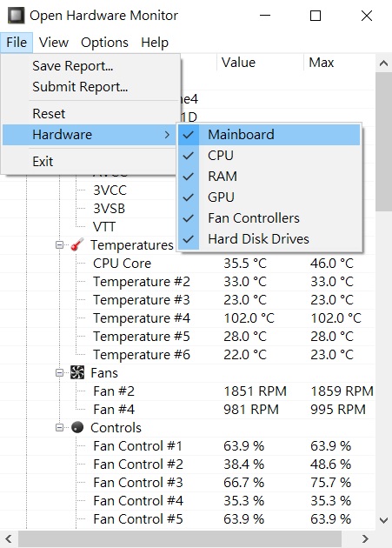
Task: Click the fan icon next to Fans
Action: [77, 372]
